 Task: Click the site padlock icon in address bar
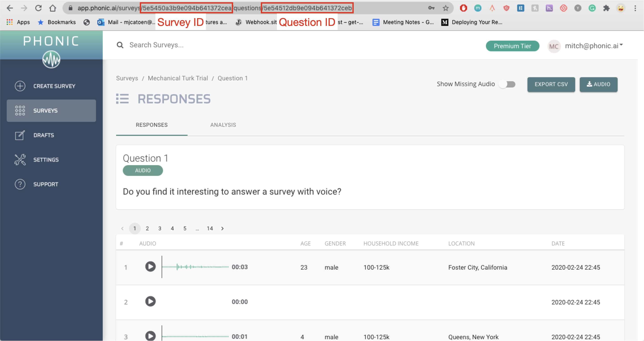point(70,8)
